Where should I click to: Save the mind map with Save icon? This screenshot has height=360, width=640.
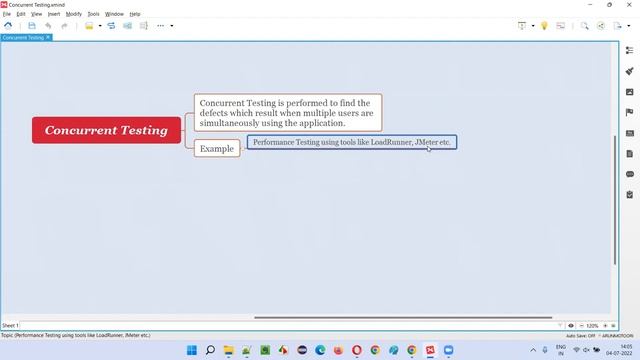32,26
